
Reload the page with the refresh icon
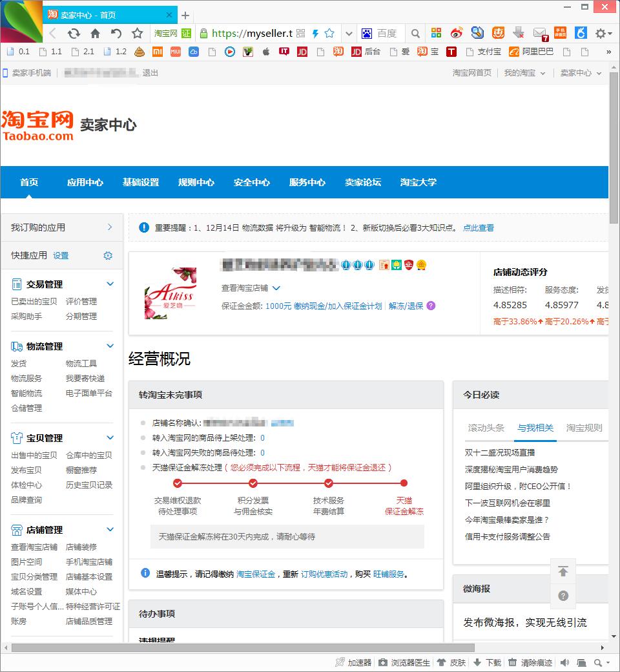pyautogui.click(x=74, y=34)
